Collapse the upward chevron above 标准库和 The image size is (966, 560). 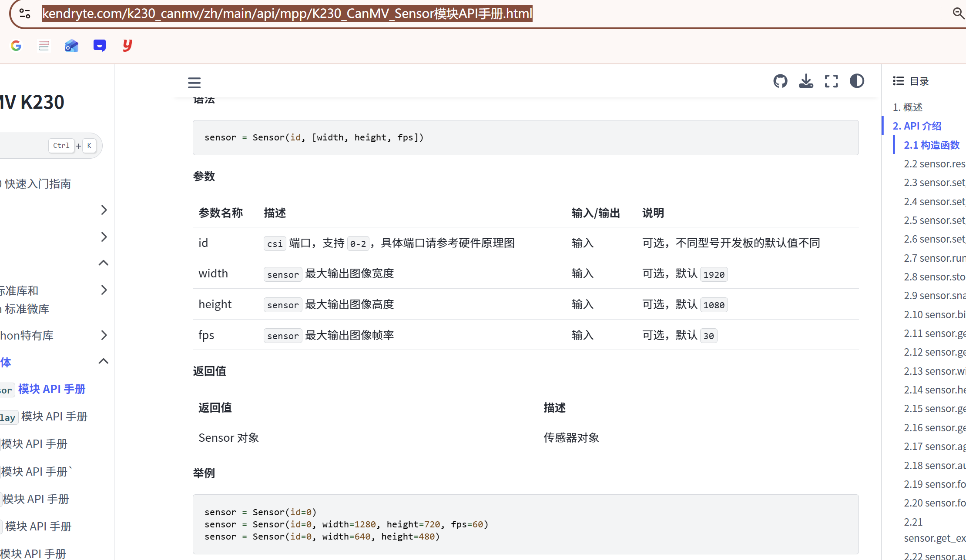(104, 263)
